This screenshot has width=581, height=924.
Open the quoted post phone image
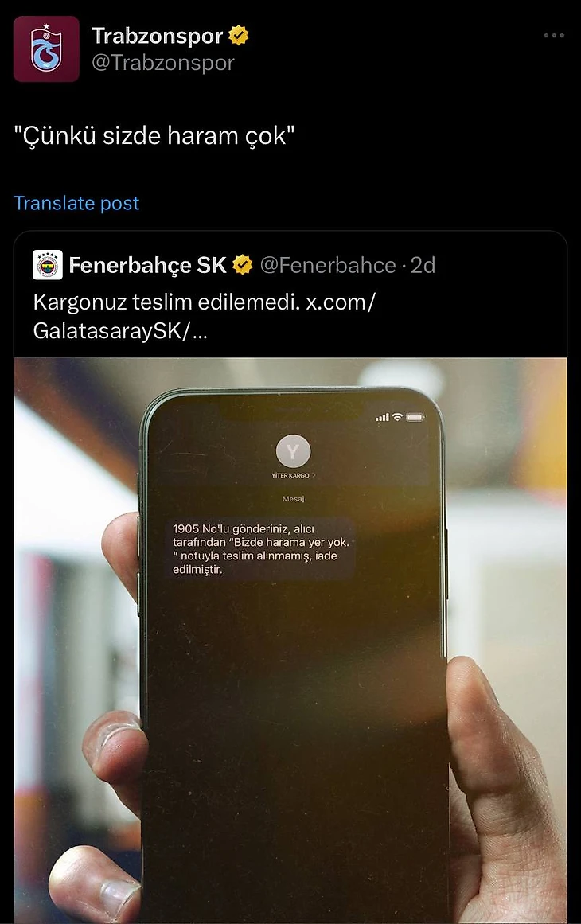tap(290, 641)
